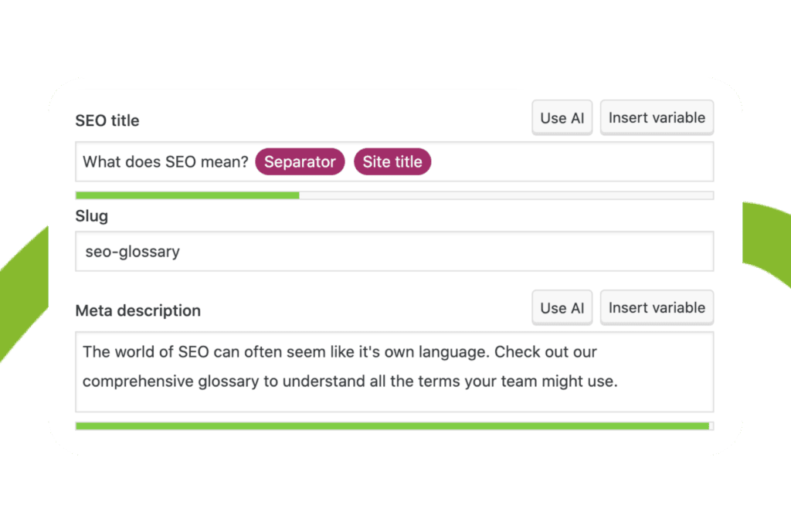The width and height of the screenshot is (791, 532).
Task: Place cursor on "comprehensive glossary" description line
Action: click(350, 381)
